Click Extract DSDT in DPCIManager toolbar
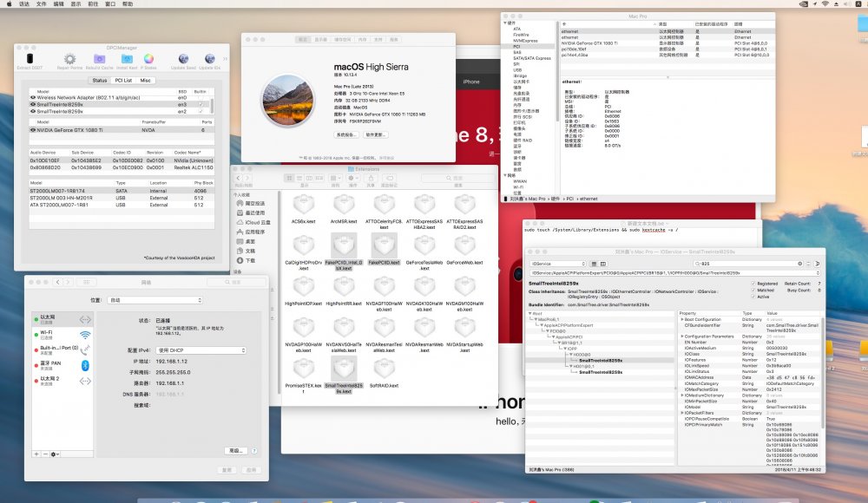Image resolution: width=868 pixels, height=503 pixels. tap(30, 61)
